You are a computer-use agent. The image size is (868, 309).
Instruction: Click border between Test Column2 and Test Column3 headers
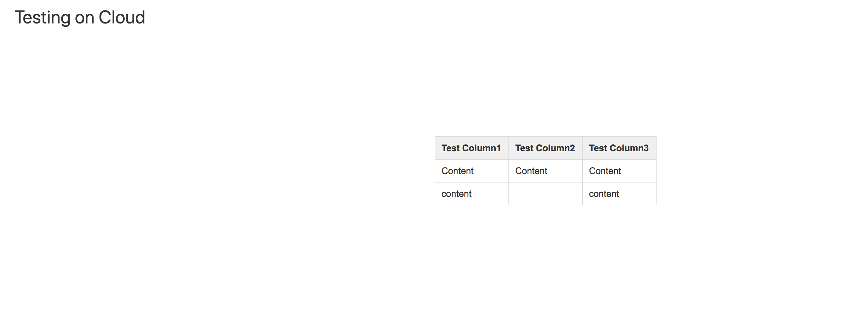(x=582, y=148)
